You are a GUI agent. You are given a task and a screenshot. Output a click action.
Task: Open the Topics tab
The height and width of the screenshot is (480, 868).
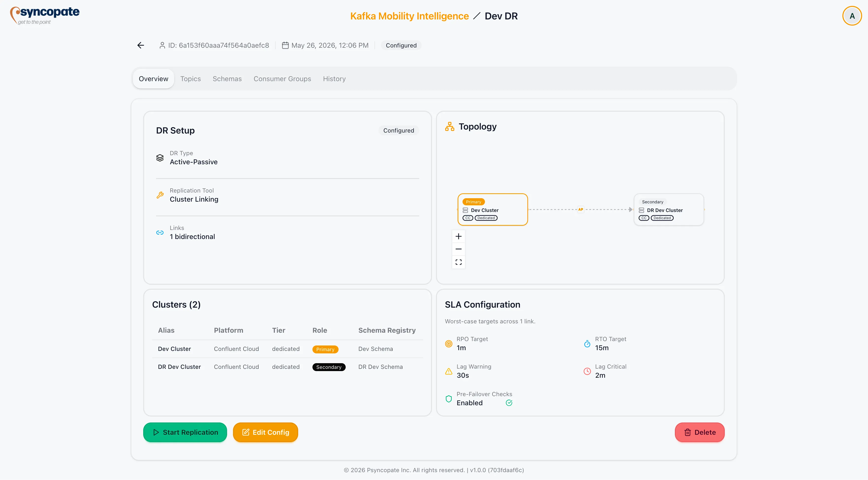coord(190,79)
